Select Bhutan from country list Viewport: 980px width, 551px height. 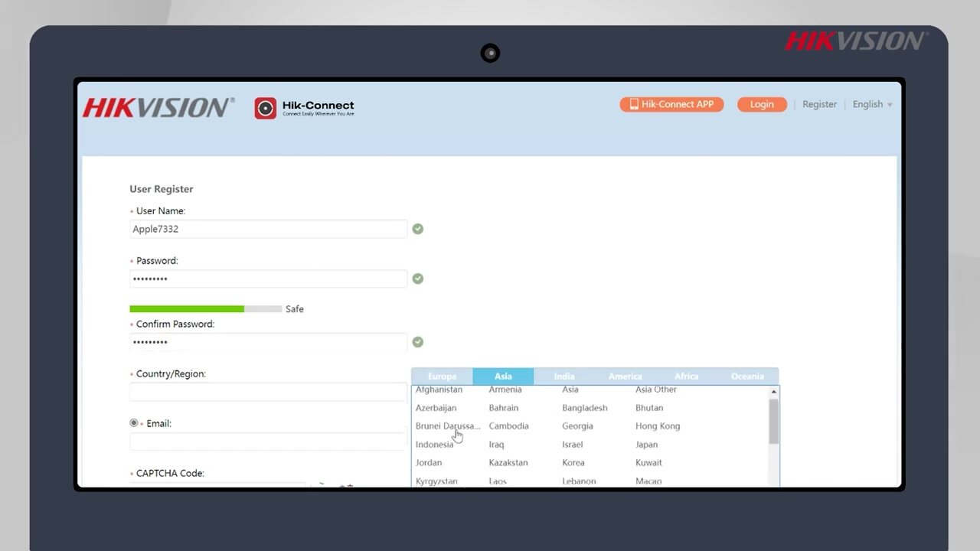(x=649, y=408)
